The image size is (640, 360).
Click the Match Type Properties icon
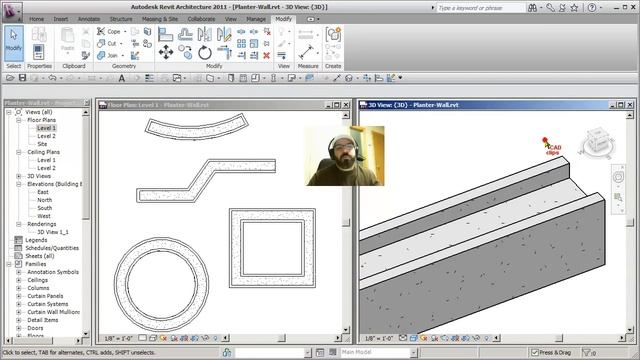point(85,55)
